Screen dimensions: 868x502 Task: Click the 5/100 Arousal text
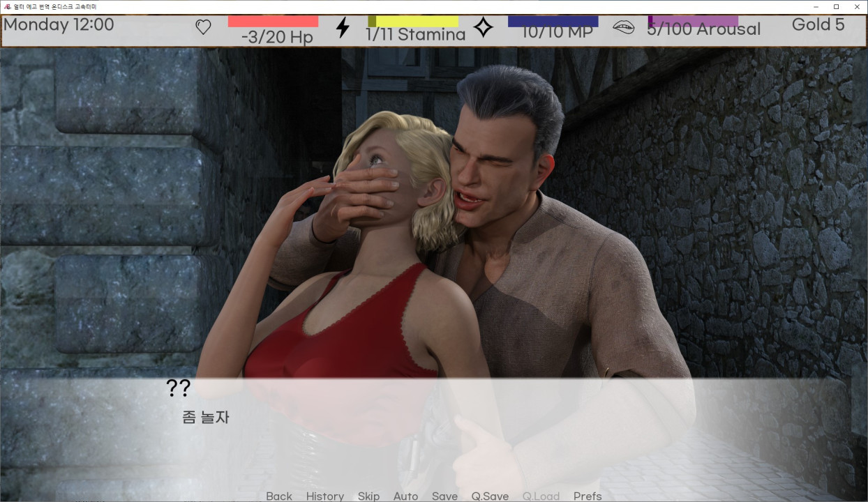tap(703, 29)
